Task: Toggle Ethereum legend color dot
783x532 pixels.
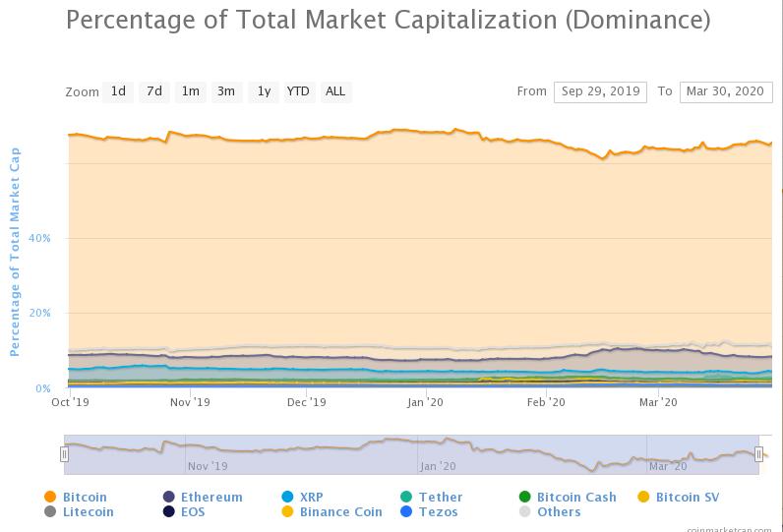Action: click(x=169, y=497)
